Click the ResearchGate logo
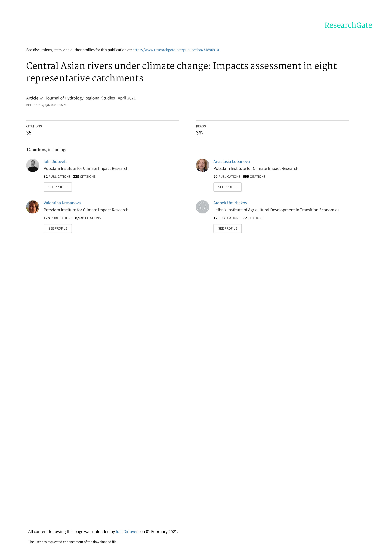This screenshot has width=392, height=554. 348,25
